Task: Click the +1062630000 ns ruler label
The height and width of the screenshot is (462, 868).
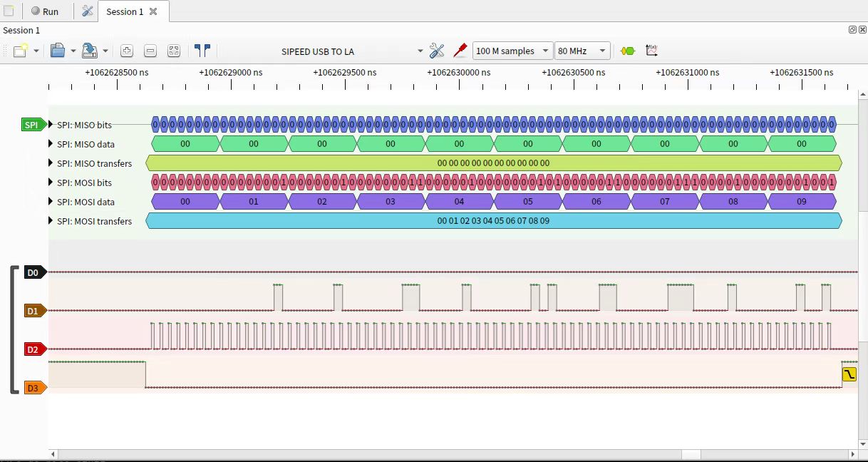Action: click(459, 73)
